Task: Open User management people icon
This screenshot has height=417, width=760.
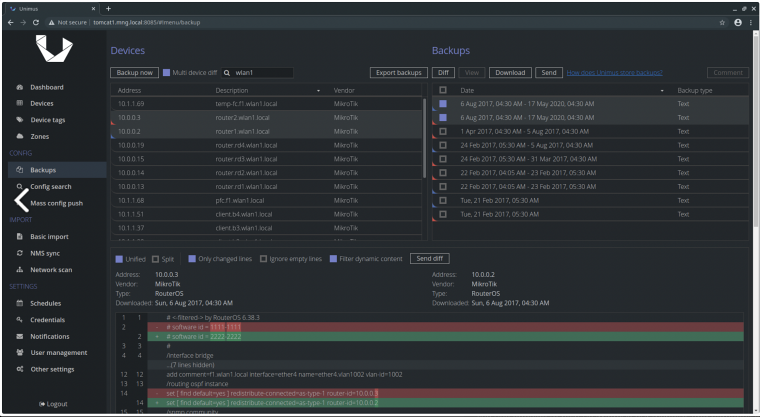Action: pyautogui.click(x=20, y=353)
